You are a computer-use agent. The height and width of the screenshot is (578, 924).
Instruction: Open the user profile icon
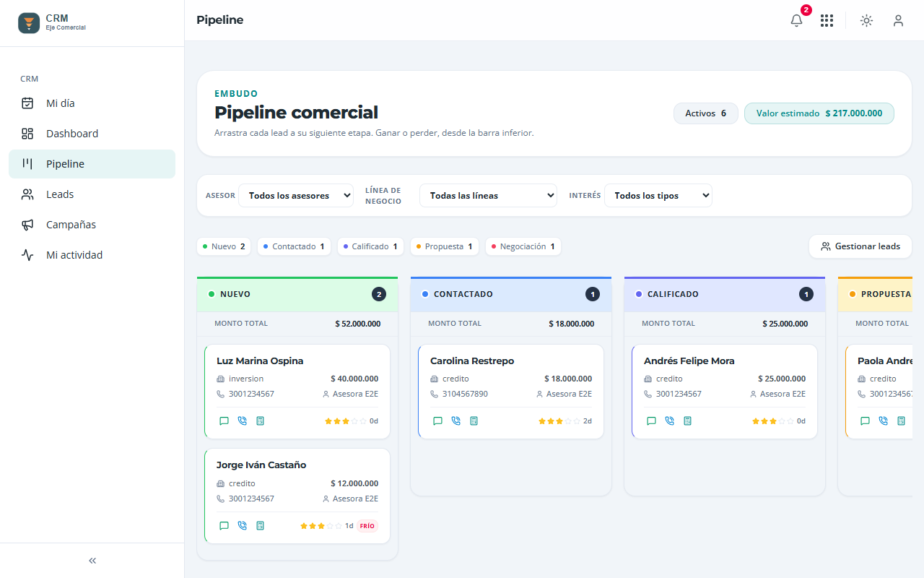pos(898,20)
